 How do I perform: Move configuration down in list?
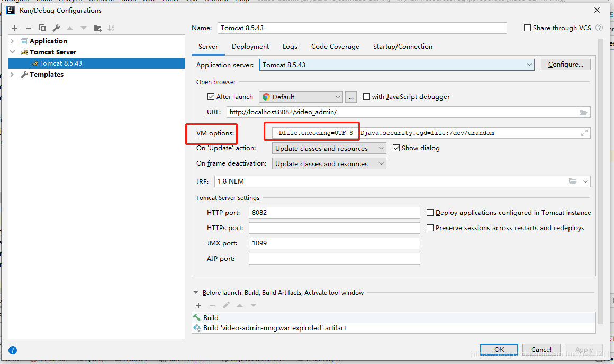(x=84, y=28)
